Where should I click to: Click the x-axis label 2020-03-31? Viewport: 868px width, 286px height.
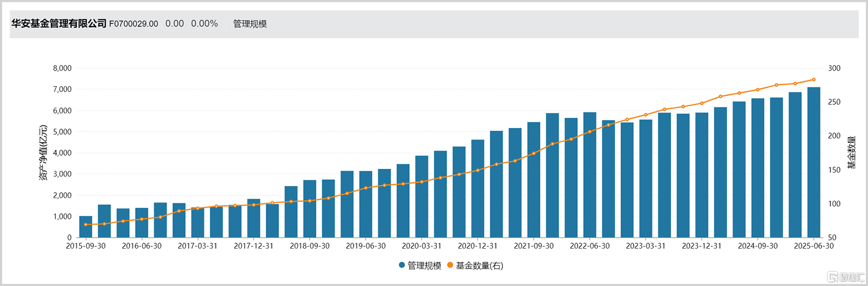coord(422,246)
